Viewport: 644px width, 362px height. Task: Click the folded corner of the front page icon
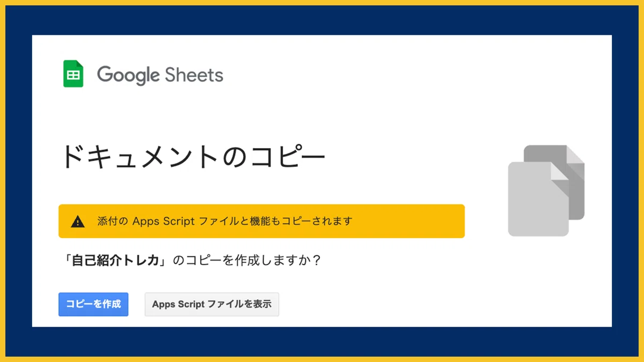tap(561, 170)
